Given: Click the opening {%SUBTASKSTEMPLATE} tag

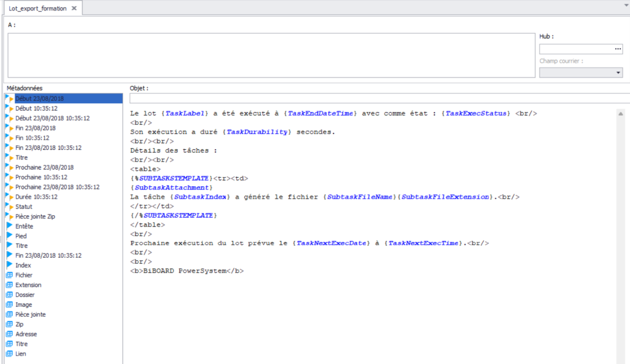Looking at the screenshot, I should click(x=172, y=178).
